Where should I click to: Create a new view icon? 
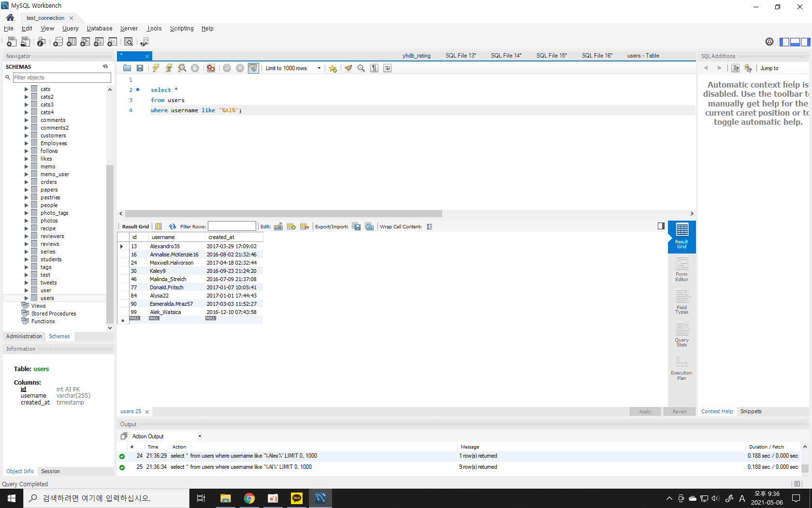85,42
